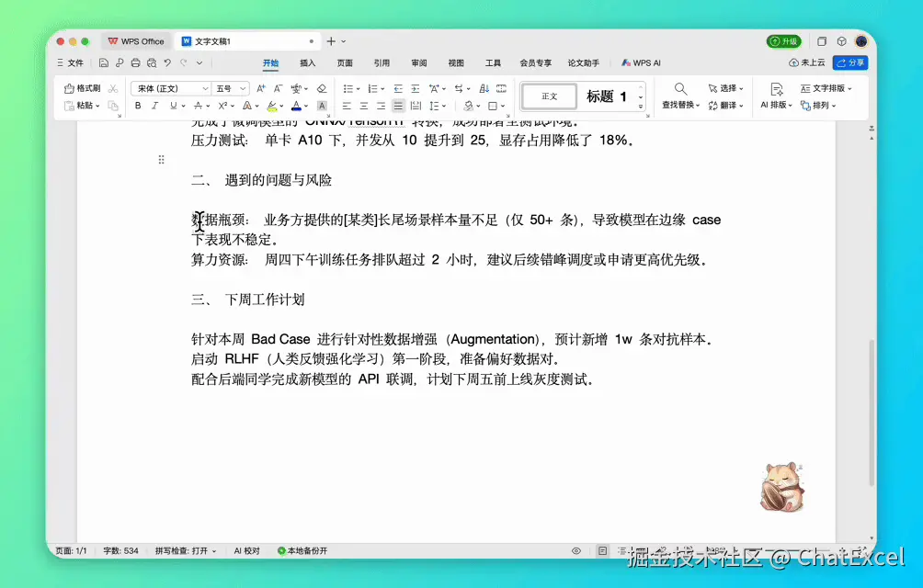Click the bulleted list icon

(x=348, y=88)
